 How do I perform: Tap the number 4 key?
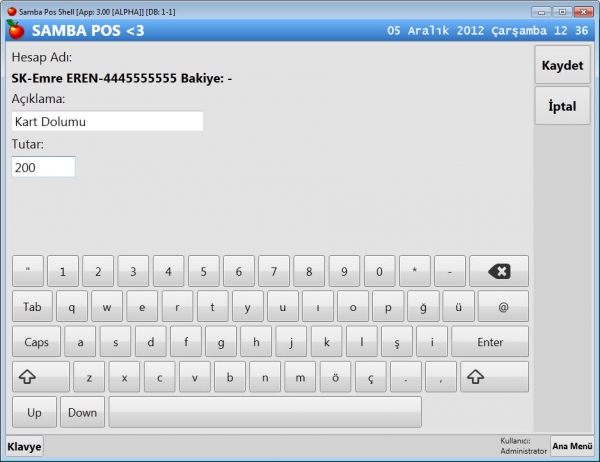pyautogui.click(x=168, y=271)
